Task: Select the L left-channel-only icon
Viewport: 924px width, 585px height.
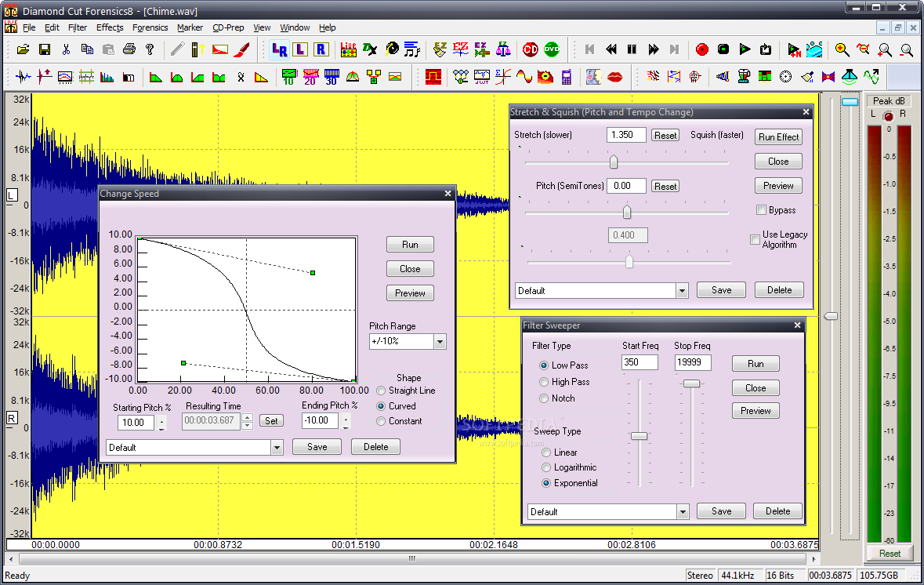Action: [300, 49]
